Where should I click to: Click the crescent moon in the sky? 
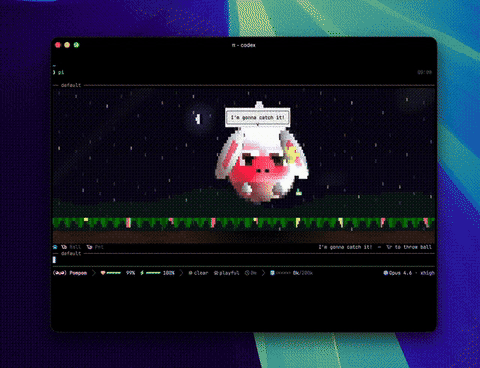click(x=198, y=119)
